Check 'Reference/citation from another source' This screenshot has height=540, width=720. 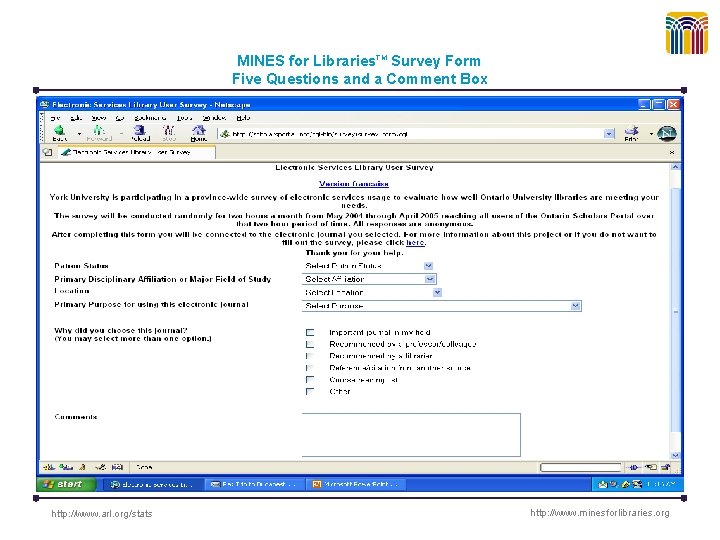pos(310,368)
